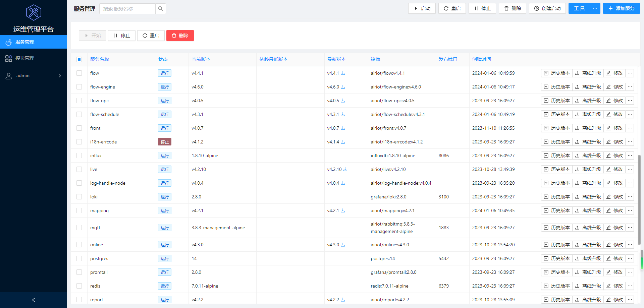Select the mapping row checkbox
The image size is (644, 308).
pos(79,210)
